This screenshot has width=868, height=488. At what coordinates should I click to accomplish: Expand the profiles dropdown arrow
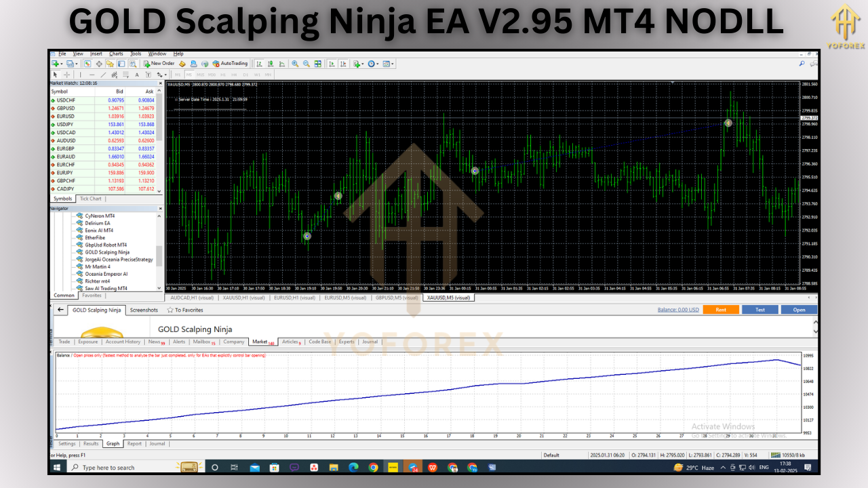[77, 63]
